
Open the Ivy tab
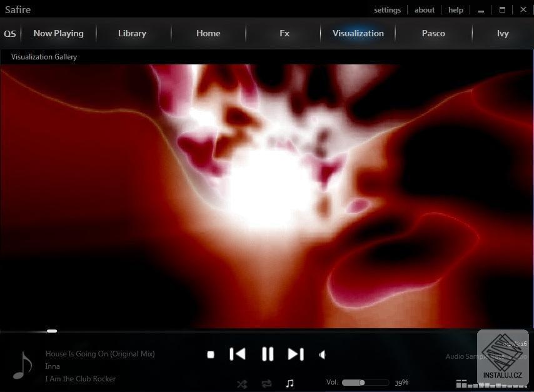click(x=503, y=33)
